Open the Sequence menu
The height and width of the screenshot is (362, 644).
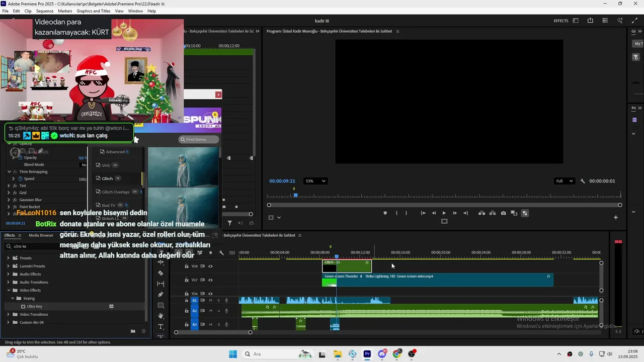click(x=45, y=11)
